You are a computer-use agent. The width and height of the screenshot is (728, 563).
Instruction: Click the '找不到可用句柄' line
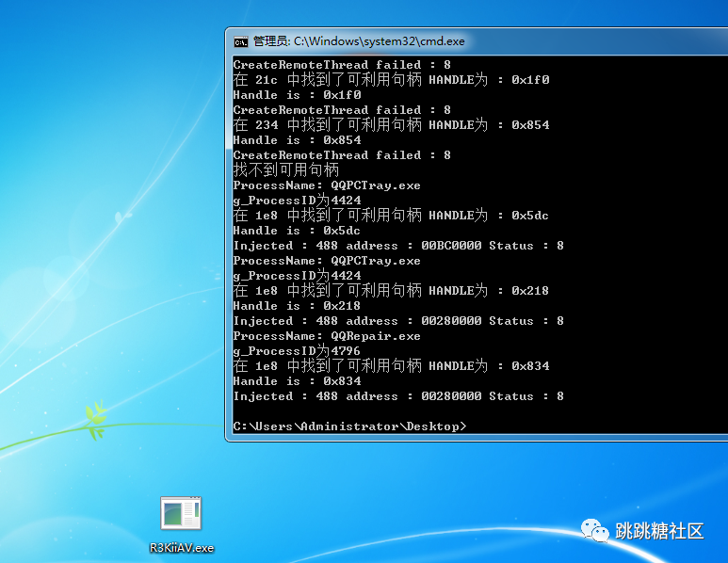(286, 169)
